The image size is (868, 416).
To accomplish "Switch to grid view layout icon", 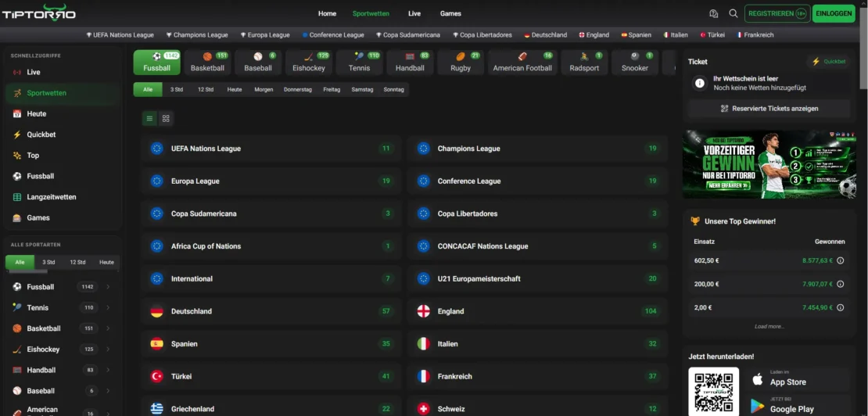I will click(166, 118).
